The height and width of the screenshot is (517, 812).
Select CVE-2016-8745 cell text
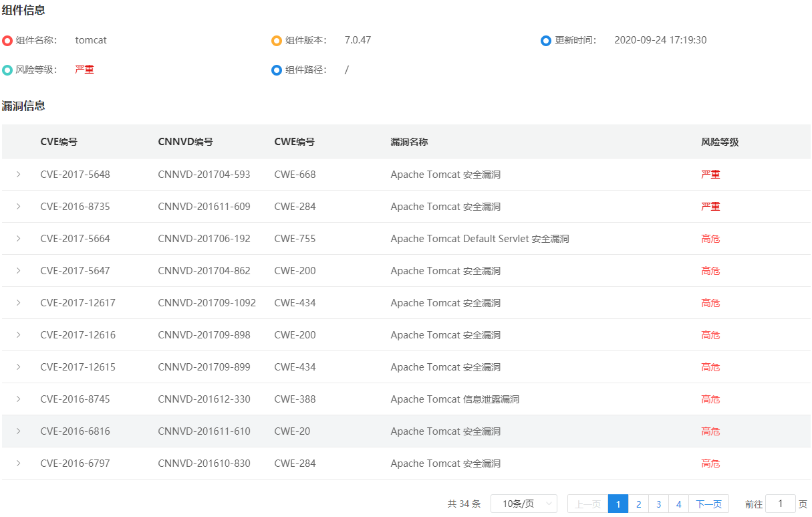75,399
